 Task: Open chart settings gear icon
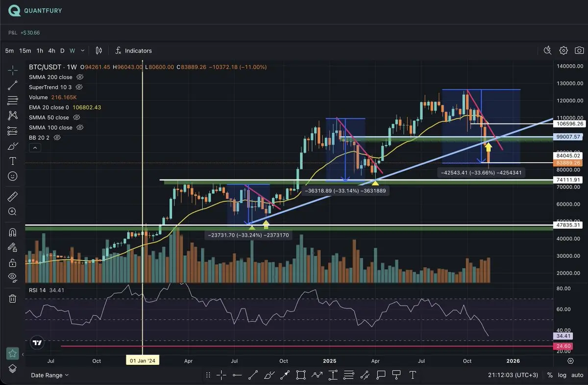click(563, 51)
